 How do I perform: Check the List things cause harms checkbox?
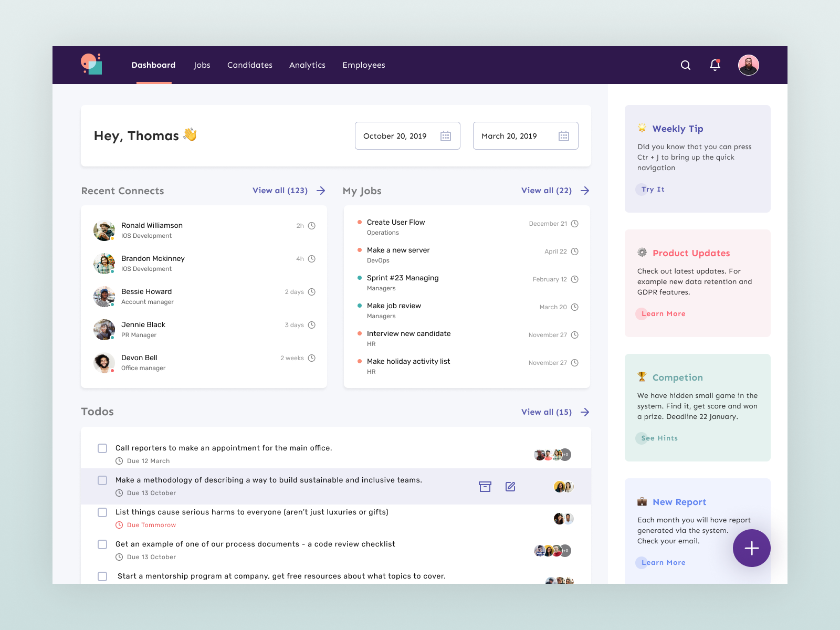point(102,512)
